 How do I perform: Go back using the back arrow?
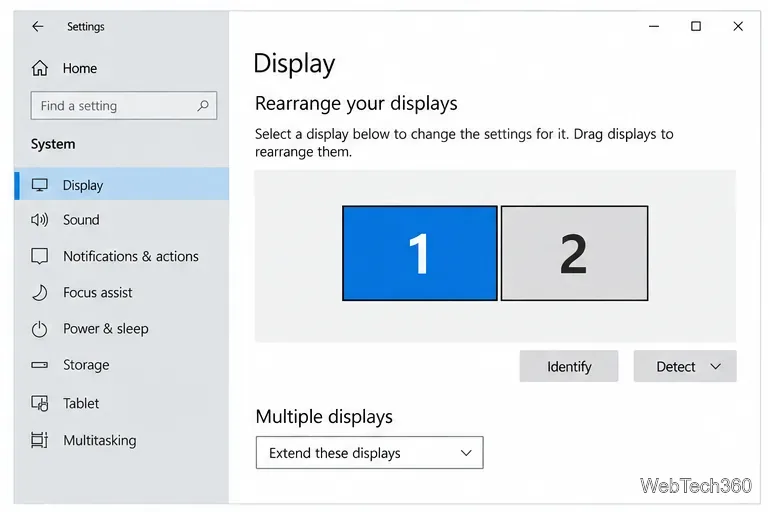point(38,26)
